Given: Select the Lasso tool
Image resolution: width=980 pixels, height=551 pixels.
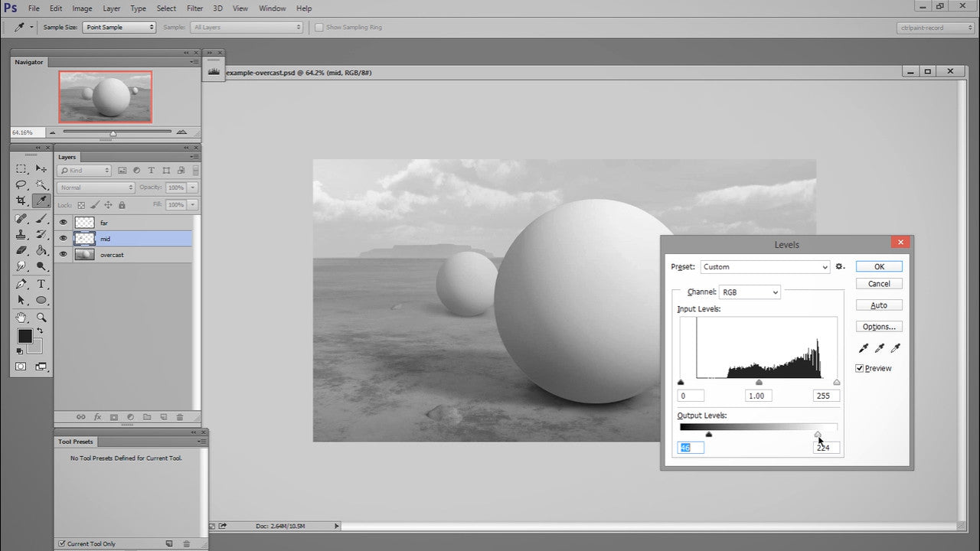Looking at the screenshot, I should (21, 184).
